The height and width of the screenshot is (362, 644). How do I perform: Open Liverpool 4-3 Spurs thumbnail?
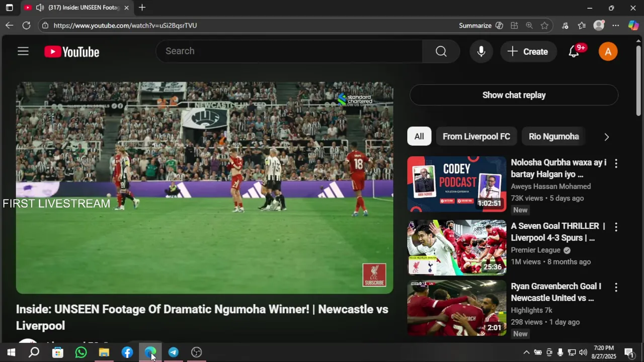pyautogui.click(x=457, y=247)
